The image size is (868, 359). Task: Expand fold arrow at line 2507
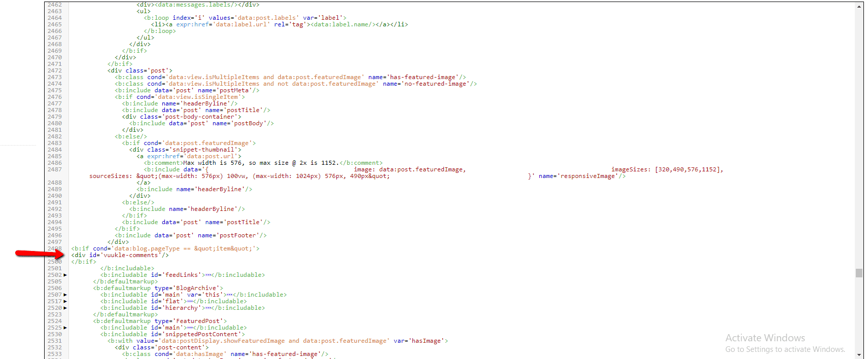65,295
